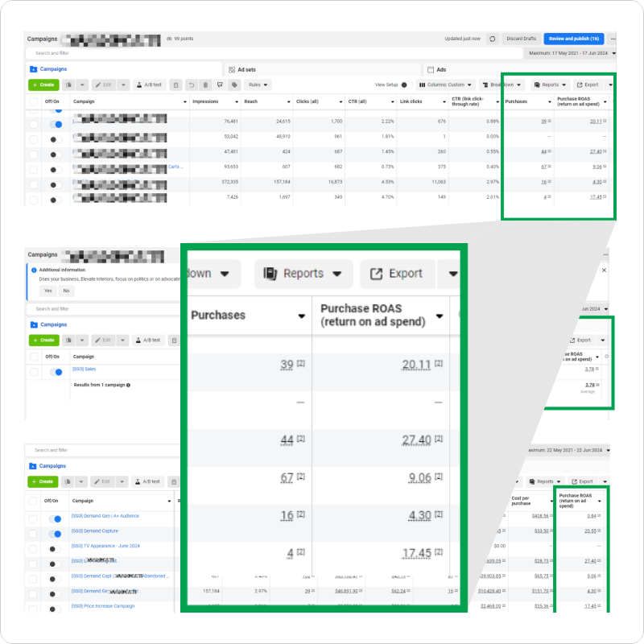Check the select-all checkbox in top table header
Screen dimensions: 644x644
33,102
